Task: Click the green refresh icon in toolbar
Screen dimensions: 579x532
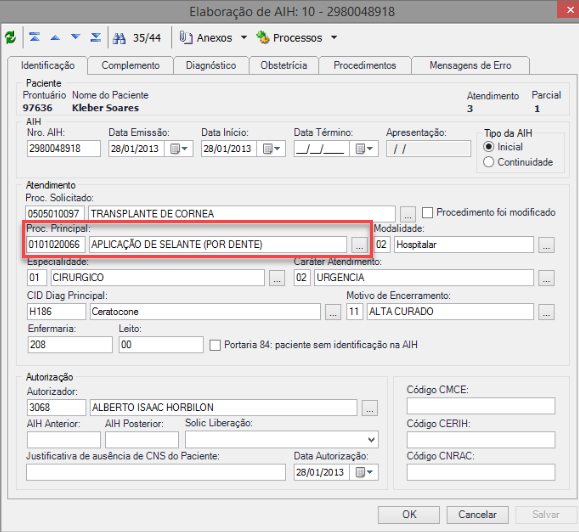Action: click(x=10, y=37)
